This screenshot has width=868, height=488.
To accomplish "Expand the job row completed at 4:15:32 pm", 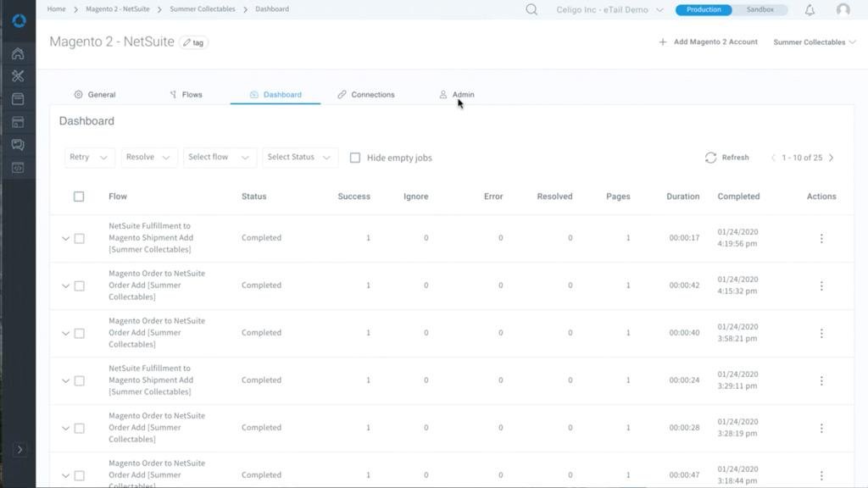I will pos(65,286).
